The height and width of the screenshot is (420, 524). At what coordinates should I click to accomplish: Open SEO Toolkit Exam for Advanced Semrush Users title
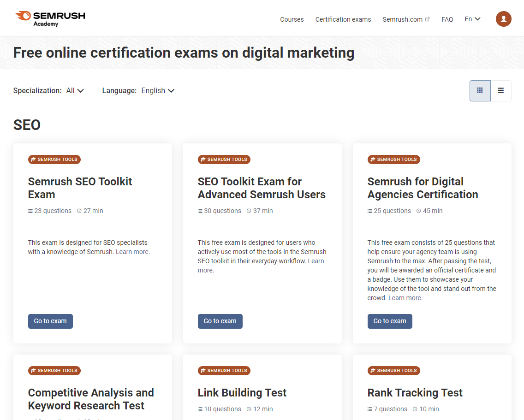(x=262, y=188)
